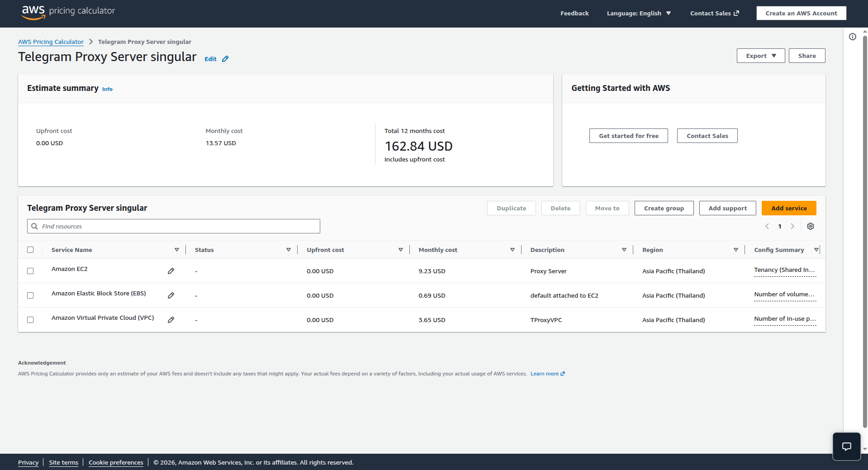Click the 162.84 USD total cost
This screenshot has width=868, height=470.
coord(418,146)
